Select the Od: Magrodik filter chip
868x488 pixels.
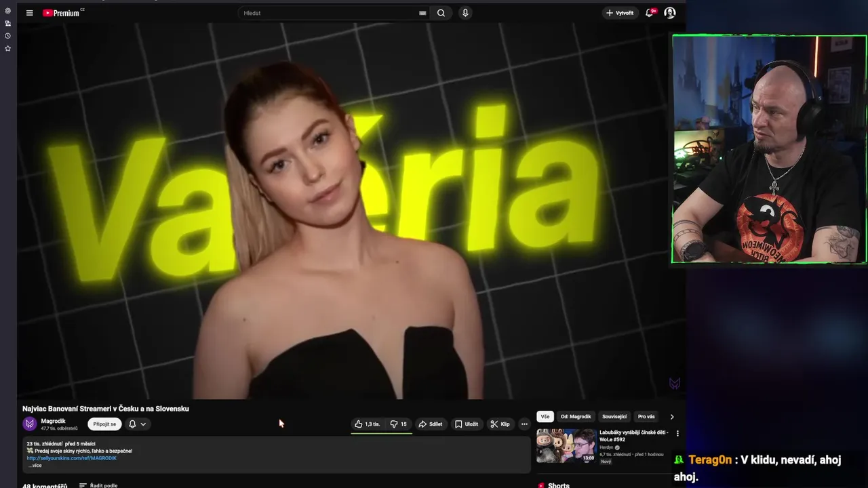576,417
